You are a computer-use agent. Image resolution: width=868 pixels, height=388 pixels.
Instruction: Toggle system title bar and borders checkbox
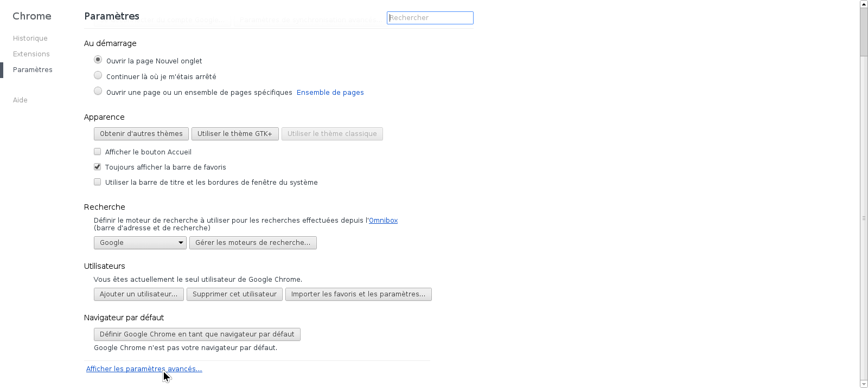click(98, 182)
